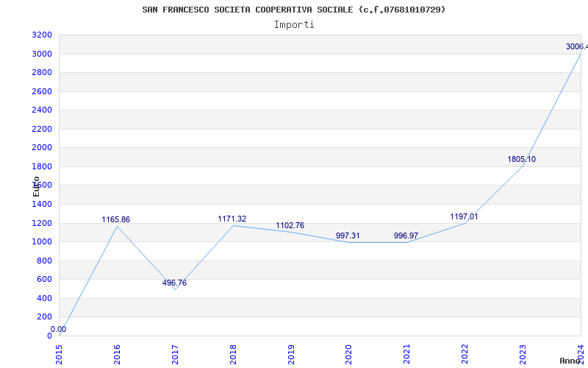Viewport: 588px width, 368px height.
Task: Click the 1165.86 data label
Action: [116, 219]
